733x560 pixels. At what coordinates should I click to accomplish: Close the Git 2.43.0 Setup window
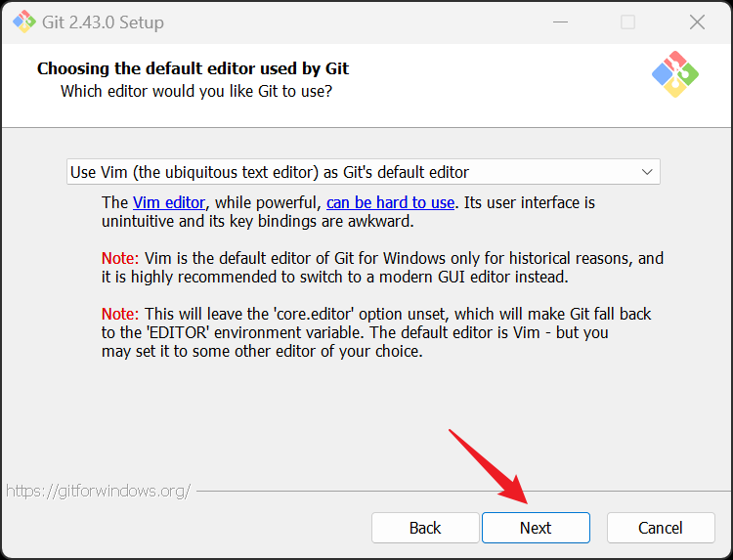click(x=697, y=22)
